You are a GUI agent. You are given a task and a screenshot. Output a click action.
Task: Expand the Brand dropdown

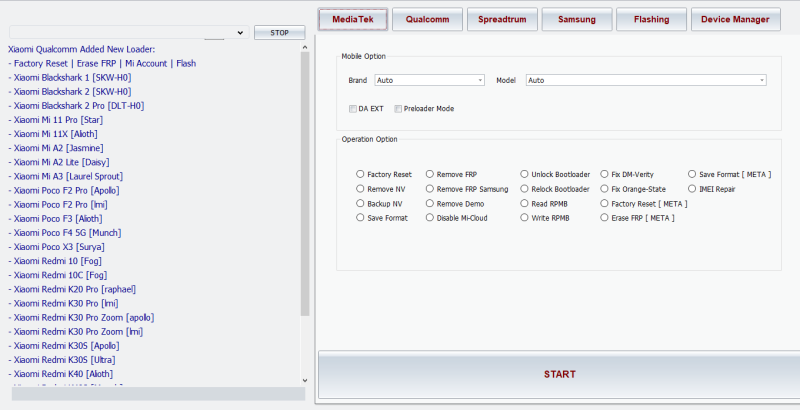click(x=429, y=80)
